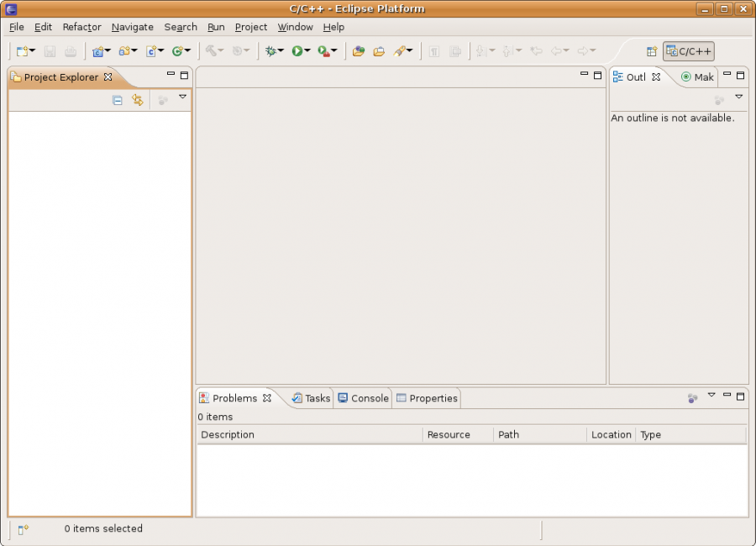Collapse all in Project Explorer
Screen dimensions: 756x546
[117, 99]
